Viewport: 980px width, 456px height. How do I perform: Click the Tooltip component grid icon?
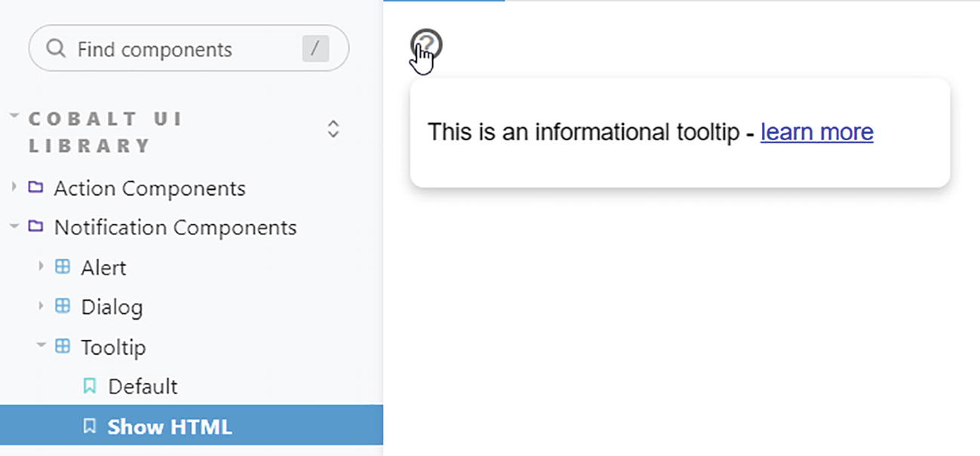coord(63,346)
